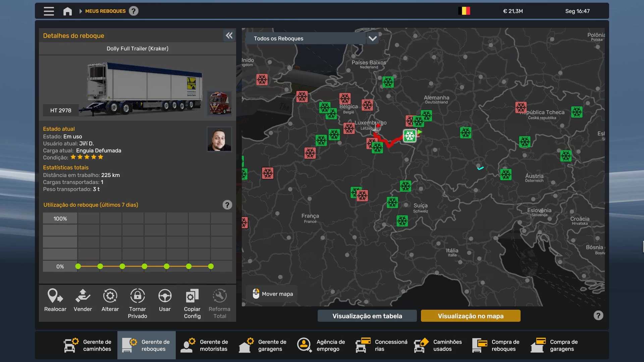This screenshot has height=362, width=644.
Task: Click the Usar steering wheel icon
Action: coord(165,296)
